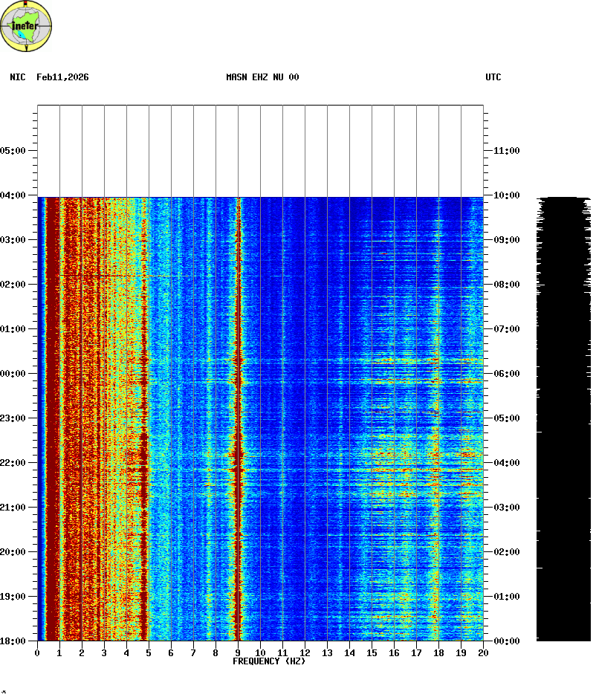596x700 pixels.
Task: Click the black amplitude bar on right
Action: [x=563, y=446]
